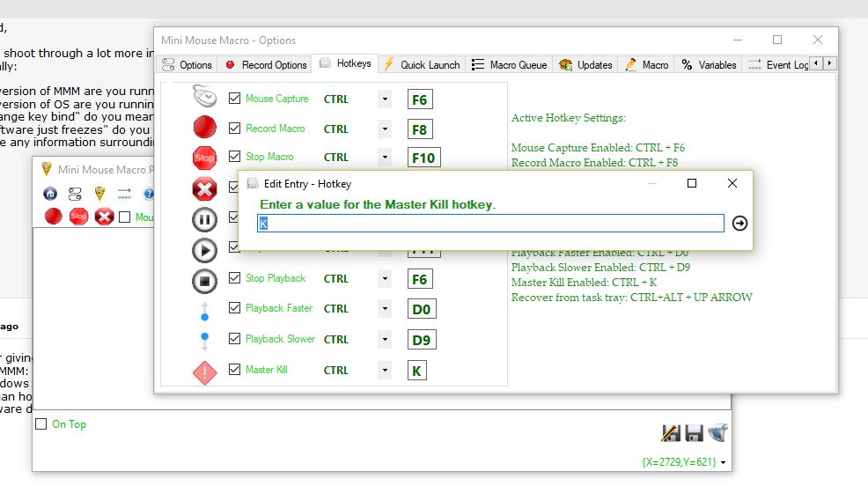Click the red record button in main window

pyautogui.click(x=53, y=217)
